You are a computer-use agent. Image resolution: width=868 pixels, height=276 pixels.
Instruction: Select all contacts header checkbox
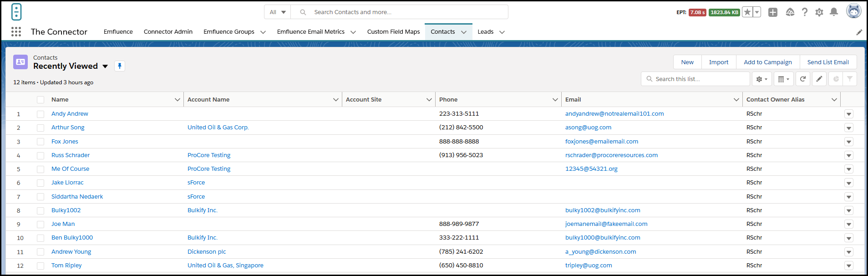click(41, 100)
